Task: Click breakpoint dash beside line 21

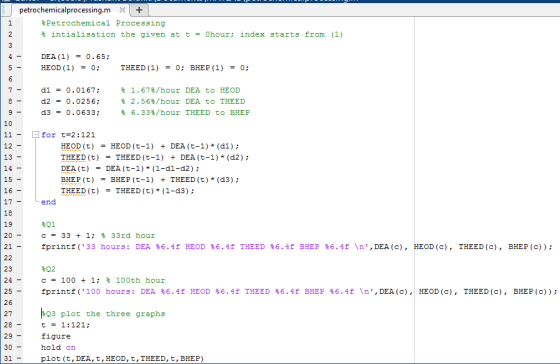Action: 19,246
